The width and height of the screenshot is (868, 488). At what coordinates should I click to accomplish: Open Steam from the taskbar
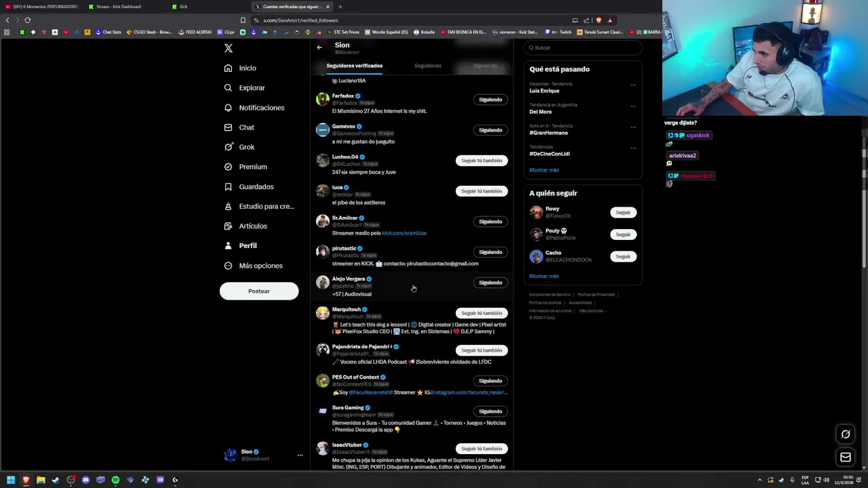(56, 480)
